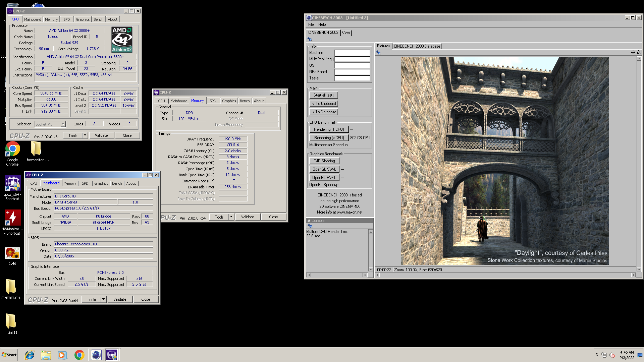This screenshot has height=362, width=644.
Task: Click the pin icon under the Pictures tab
Action: click(378, 53)
